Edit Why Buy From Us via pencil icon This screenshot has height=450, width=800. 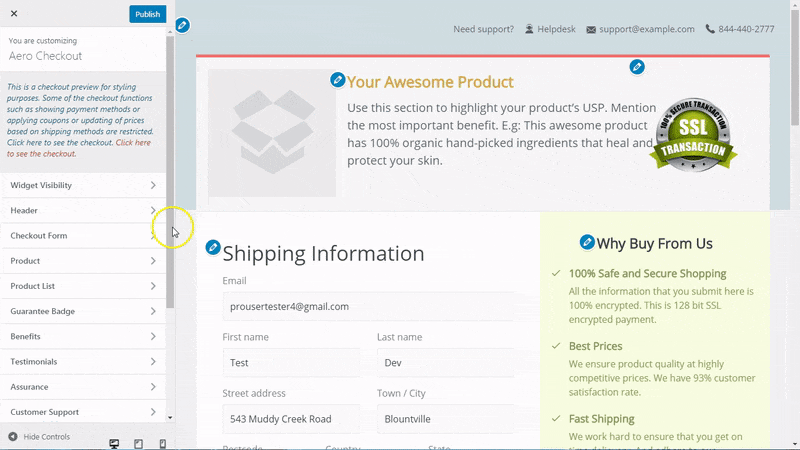587,242
